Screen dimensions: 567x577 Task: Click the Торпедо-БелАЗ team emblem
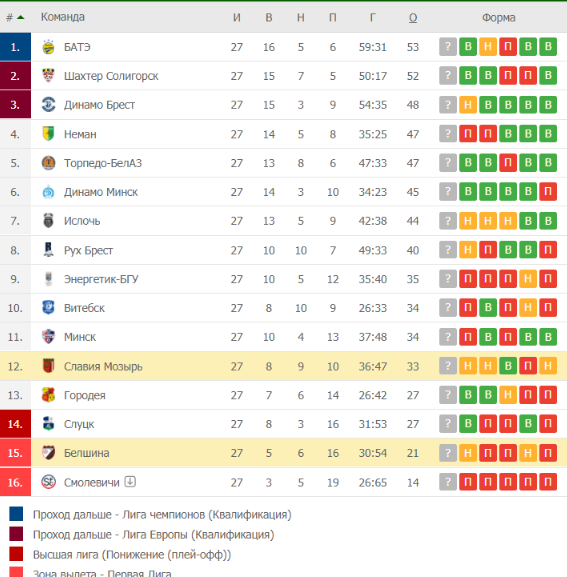pyautogui.click(x=48, y=163)
